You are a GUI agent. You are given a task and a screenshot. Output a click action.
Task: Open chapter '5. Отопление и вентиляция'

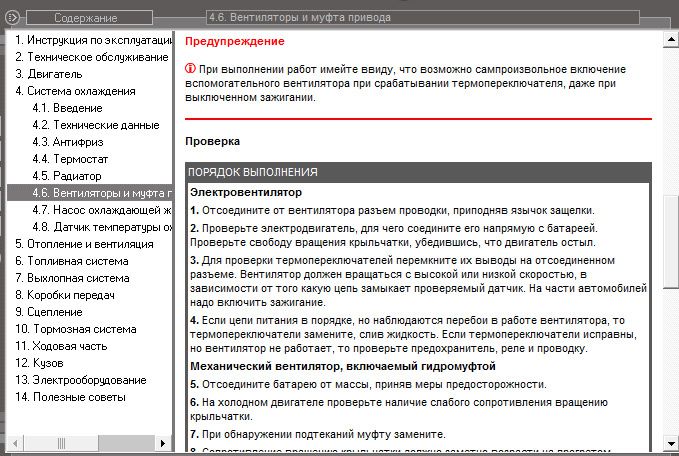pos(84,244)
